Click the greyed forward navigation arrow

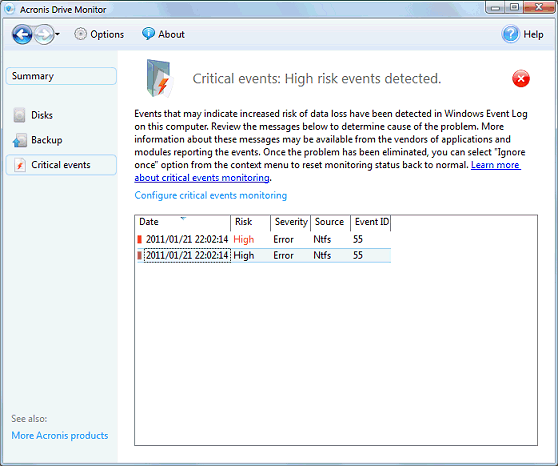pos(44,35)
